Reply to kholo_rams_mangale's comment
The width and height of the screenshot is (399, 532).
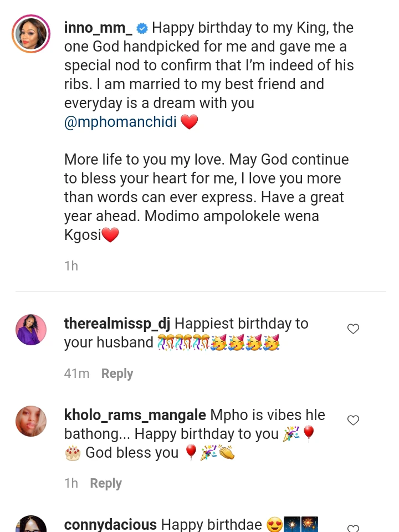[106, 483]
